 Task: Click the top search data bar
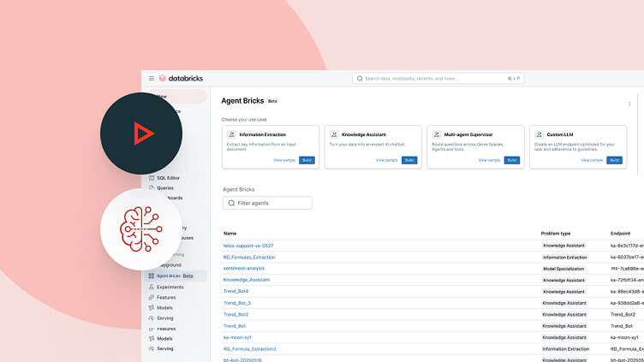[438, 78]
